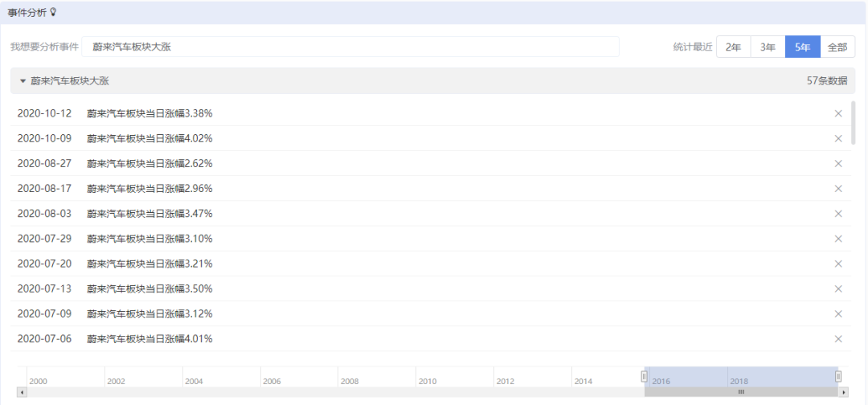Select the active 5年 range button
This screenshot has width=868, height=405.
pyautogui.click(x=802, y=47)
